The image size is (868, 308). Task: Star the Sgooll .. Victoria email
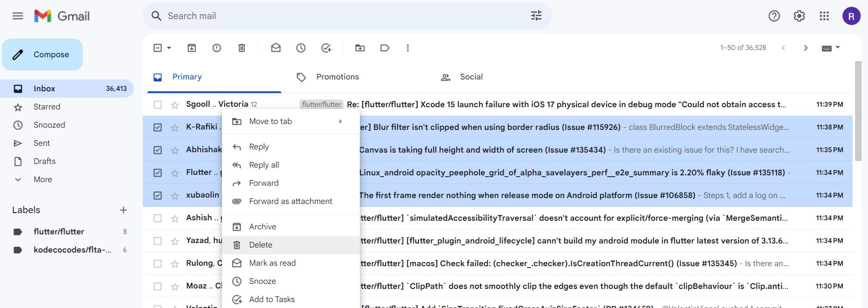click(175, 105)
